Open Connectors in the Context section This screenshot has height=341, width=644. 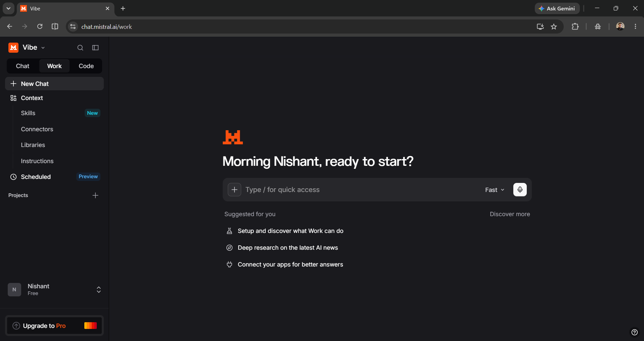point(37,129)
